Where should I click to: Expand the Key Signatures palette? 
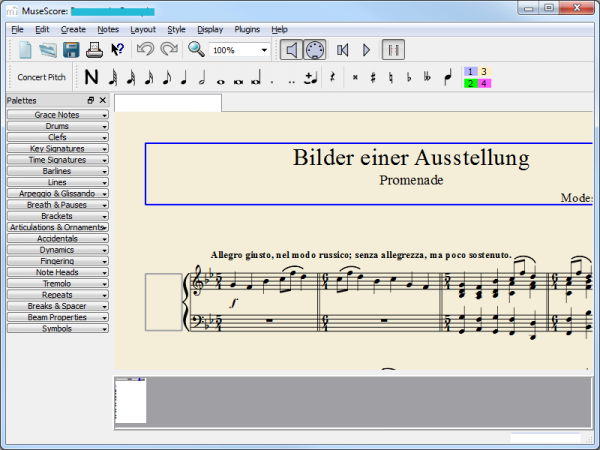(58, 148)
